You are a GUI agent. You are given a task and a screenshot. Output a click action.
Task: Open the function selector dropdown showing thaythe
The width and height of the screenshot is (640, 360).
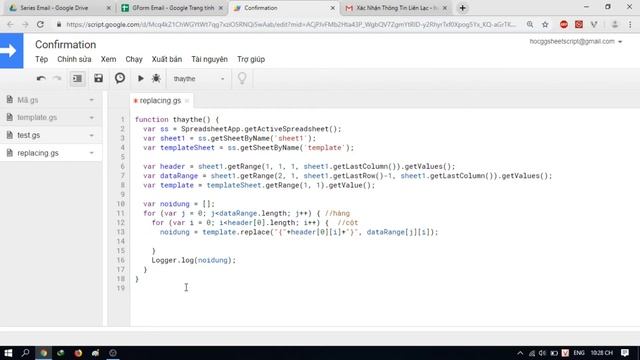pos(198,79)
